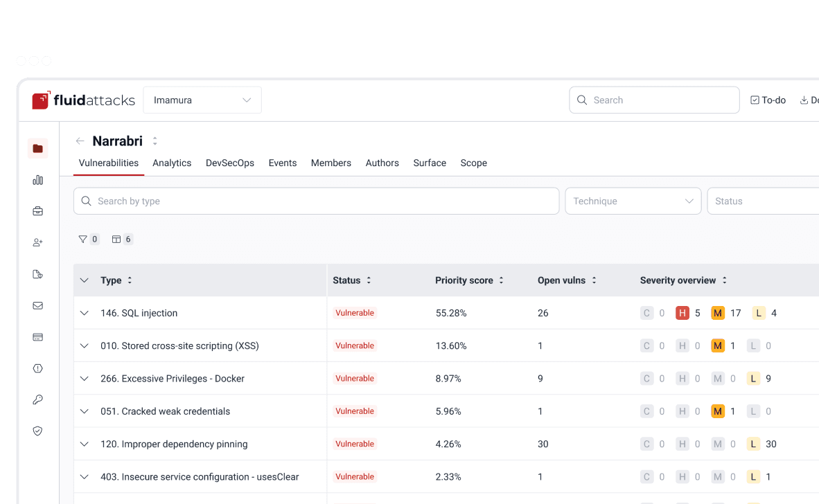
Task: Click the Medium badge in Stored XSS row
Action: pyautogui.click(x=718, y=345)
